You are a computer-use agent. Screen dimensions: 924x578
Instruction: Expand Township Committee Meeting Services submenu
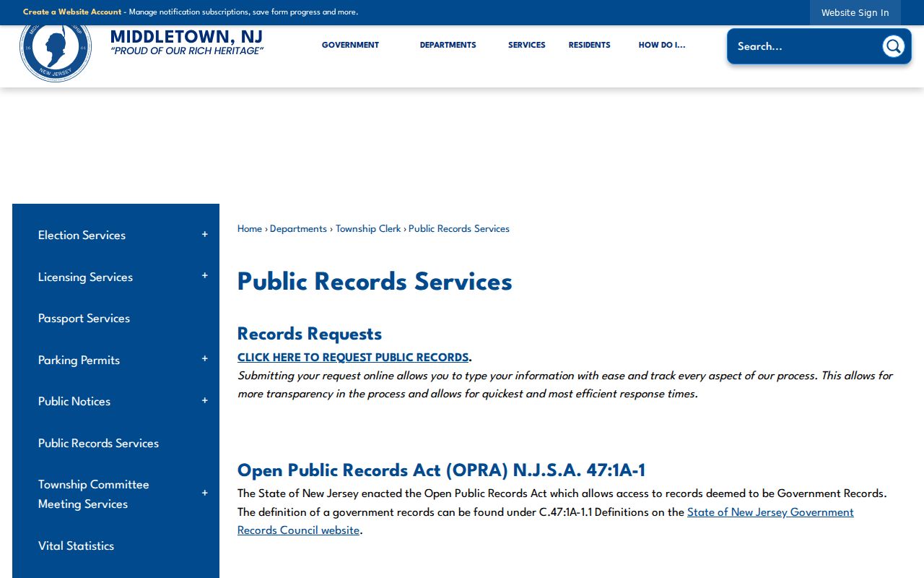205,493
